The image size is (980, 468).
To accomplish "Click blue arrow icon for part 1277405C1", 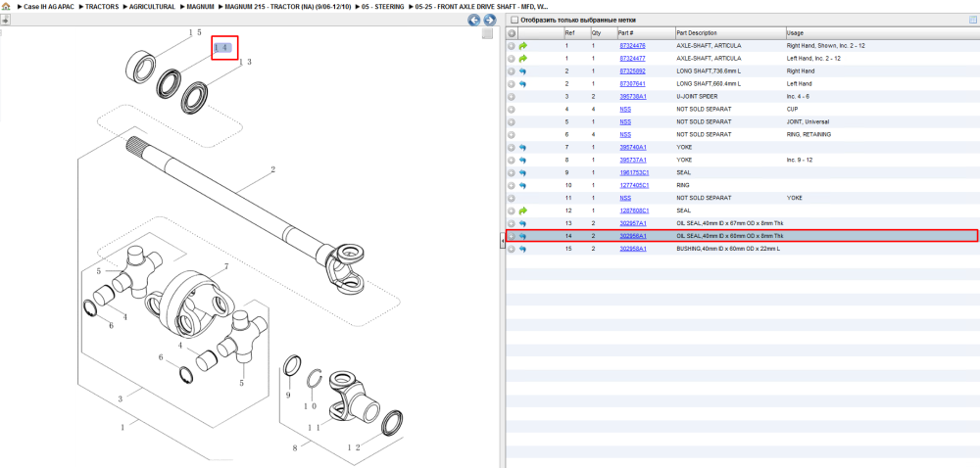I will click(x=523, y=185).
